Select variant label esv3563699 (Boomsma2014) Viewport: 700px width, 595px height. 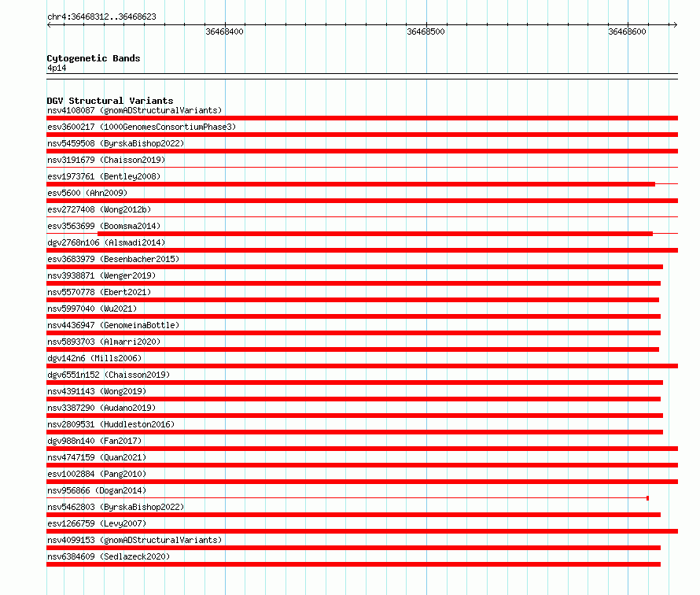tap(104, 226)
